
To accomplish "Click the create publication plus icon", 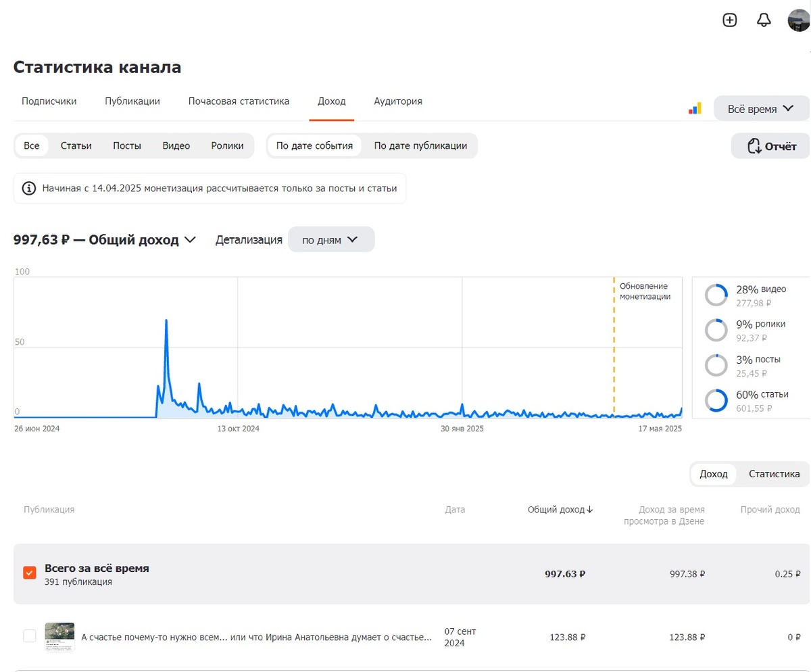I will point(730,20).
